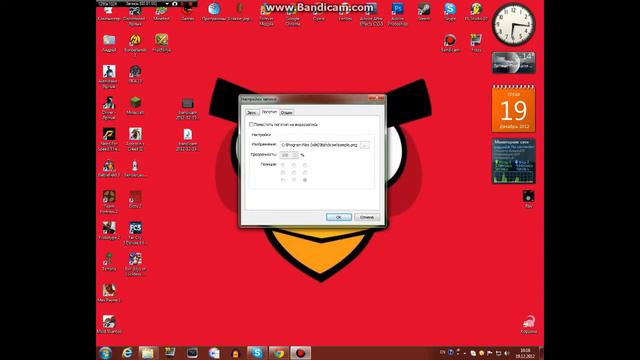Open the Google Chrome desktop shortcut
The height and width of the screenshot is (360, 640).
[293, 13]
